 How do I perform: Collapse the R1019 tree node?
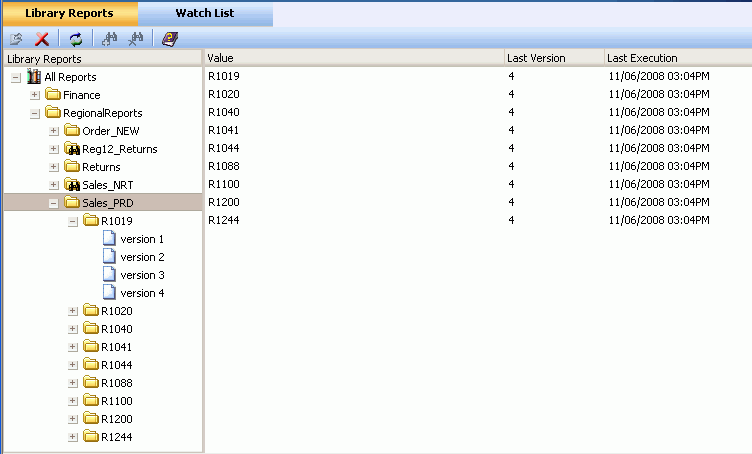72,221
